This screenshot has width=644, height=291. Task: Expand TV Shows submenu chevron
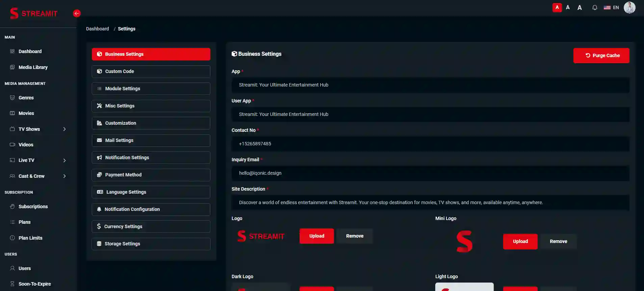click(65, 129)
